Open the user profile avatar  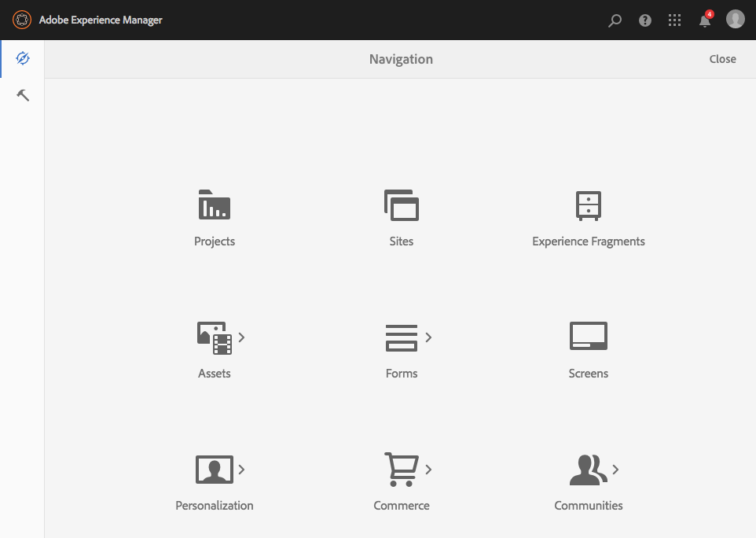coord(734,20)
